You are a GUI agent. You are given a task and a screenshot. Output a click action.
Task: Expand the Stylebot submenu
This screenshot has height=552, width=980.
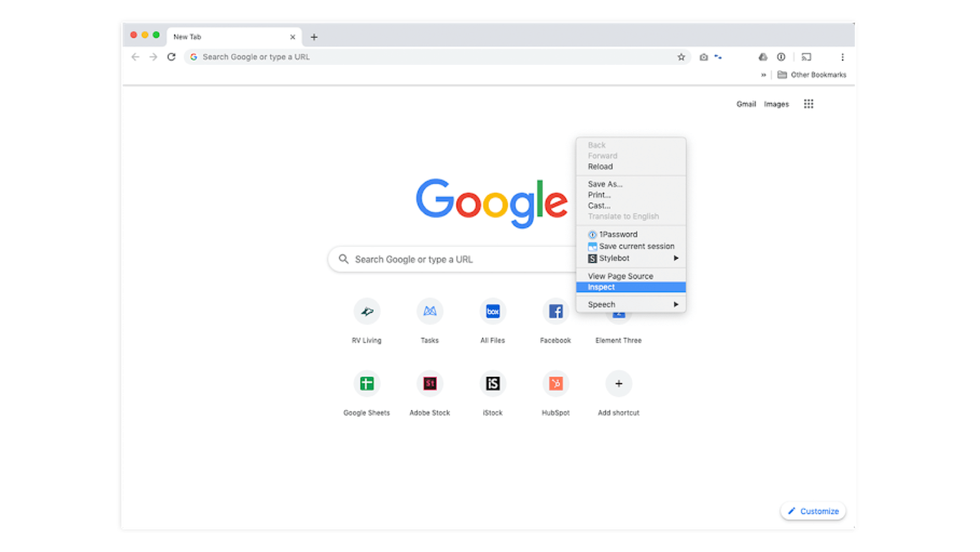[631, 258]
